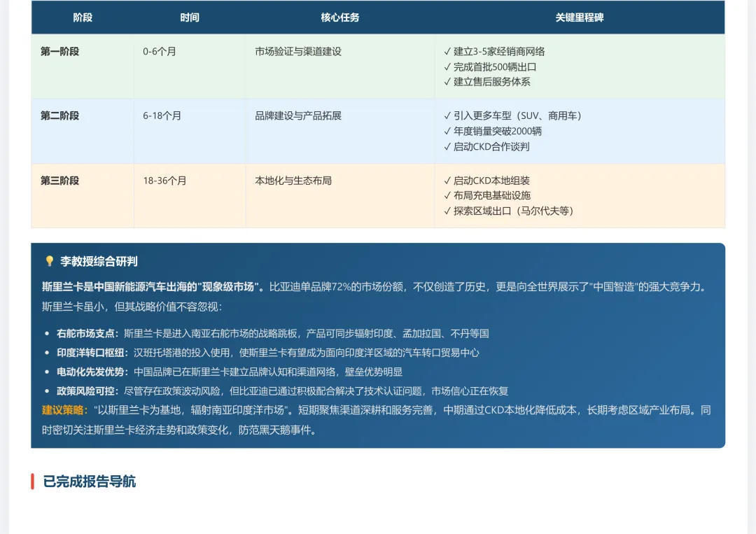Click milestone 启动CKD合作谈判

point(486,146)
